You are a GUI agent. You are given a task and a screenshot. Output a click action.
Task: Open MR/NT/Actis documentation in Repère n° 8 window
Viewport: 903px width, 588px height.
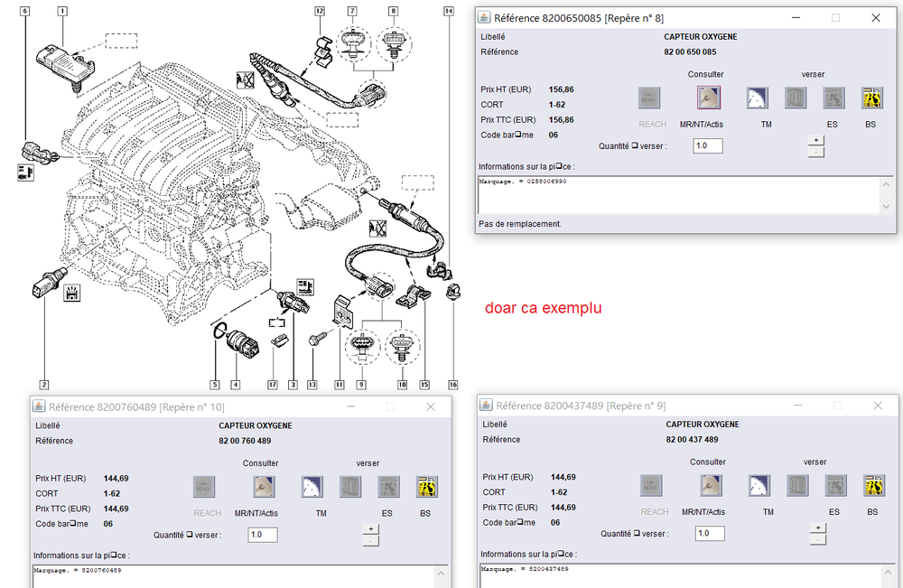click(x=708, y=98)
